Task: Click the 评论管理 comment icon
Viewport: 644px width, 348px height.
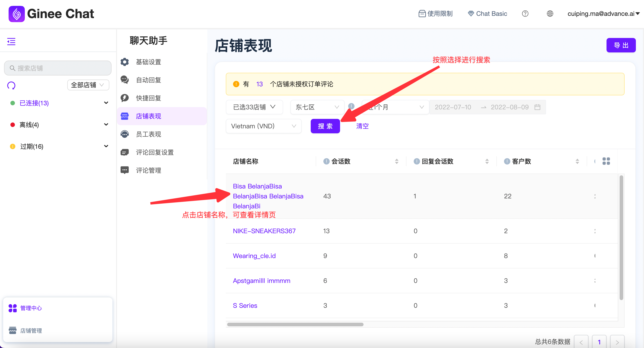Action: point(124,170)
